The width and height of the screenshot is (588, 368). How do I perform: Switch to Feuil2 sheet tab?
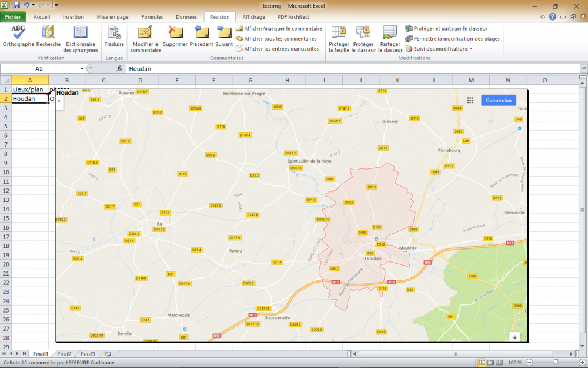coord(64,354)
